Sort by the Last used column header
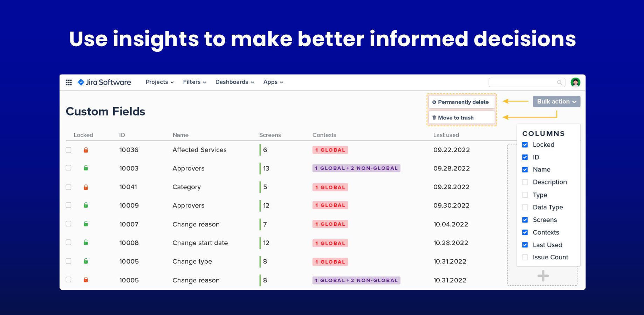The width and height of the screenshot is (644, 315). coord(446,135)
